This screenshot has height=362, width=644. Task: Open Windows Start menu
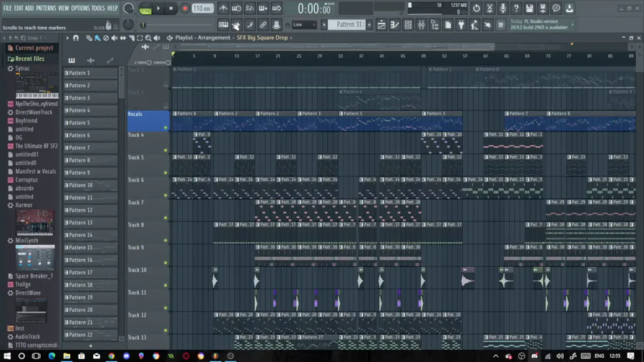(x=7, y=356)
